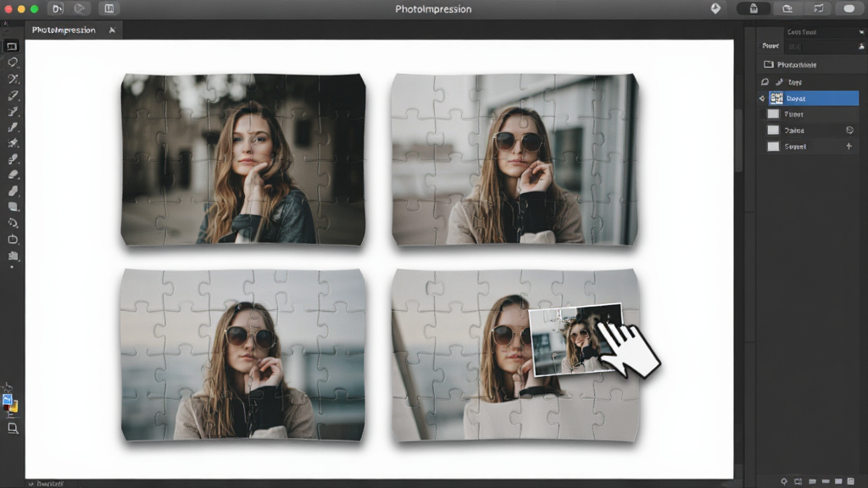Select the second layer in layers list

pos(809,114)
